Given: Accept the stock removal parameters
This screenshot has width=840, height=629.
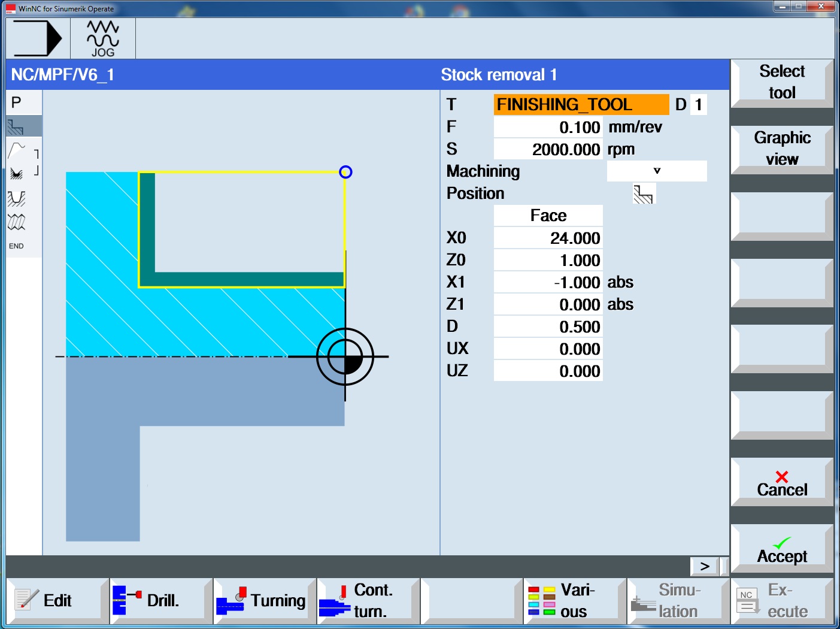Looking at the screenshot, I should 782,549.
